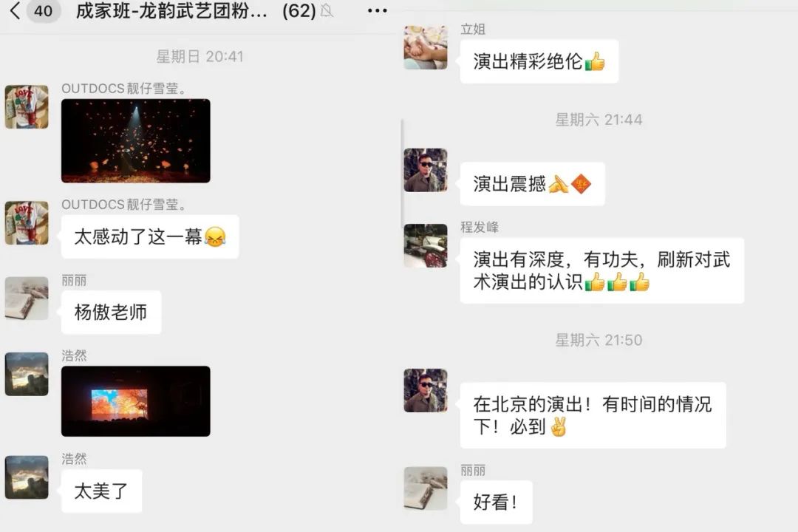Tap 程发峰's avatar

coord(426,245)
